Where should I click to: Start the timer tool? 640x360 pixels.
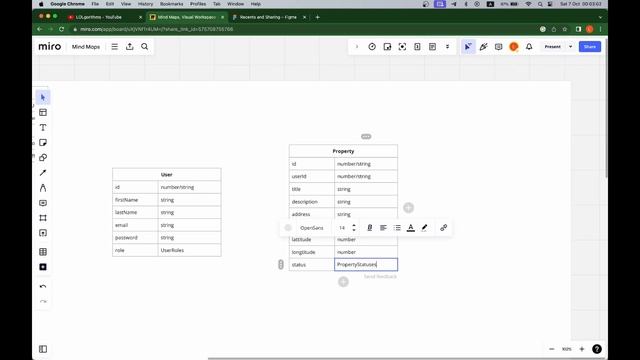point(372,47)
